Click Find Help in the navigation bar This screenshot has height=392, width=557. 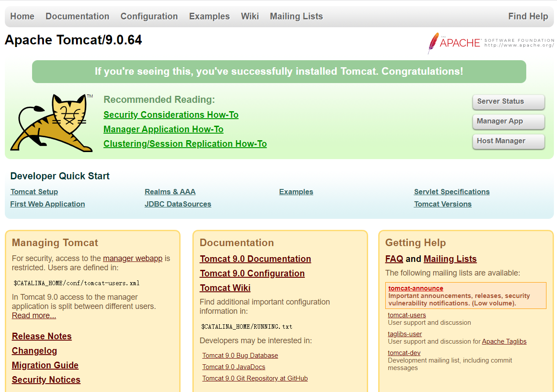click(528, 16)
